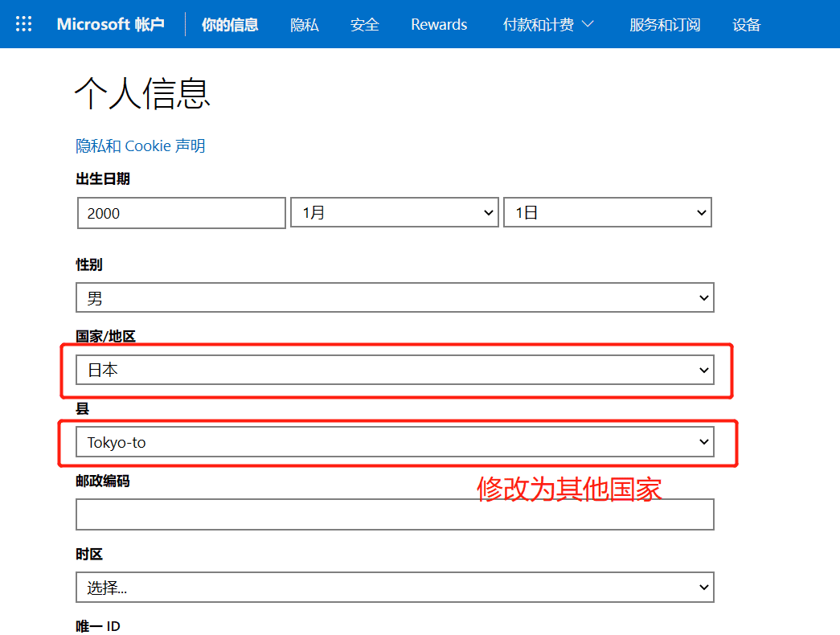
Task: Open the Microsoft app launcher grid
Action: click(x=24, y=24)
